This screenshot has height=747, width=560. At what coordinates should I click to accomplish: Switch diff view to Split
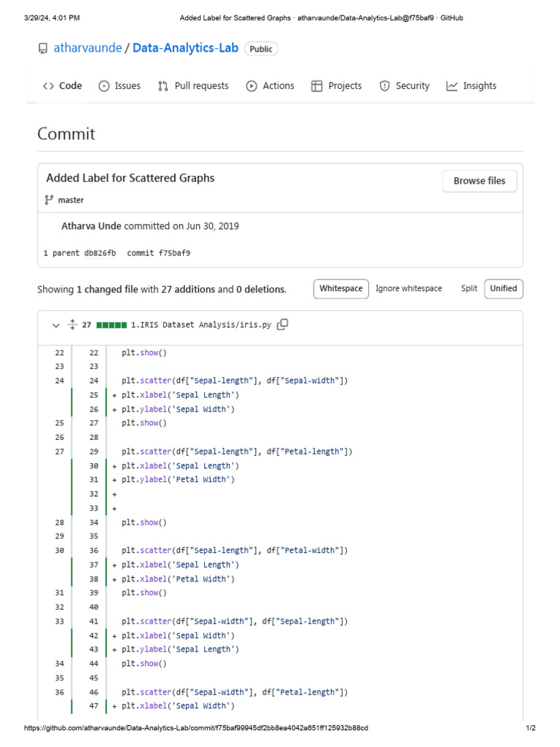coord(469,289)
